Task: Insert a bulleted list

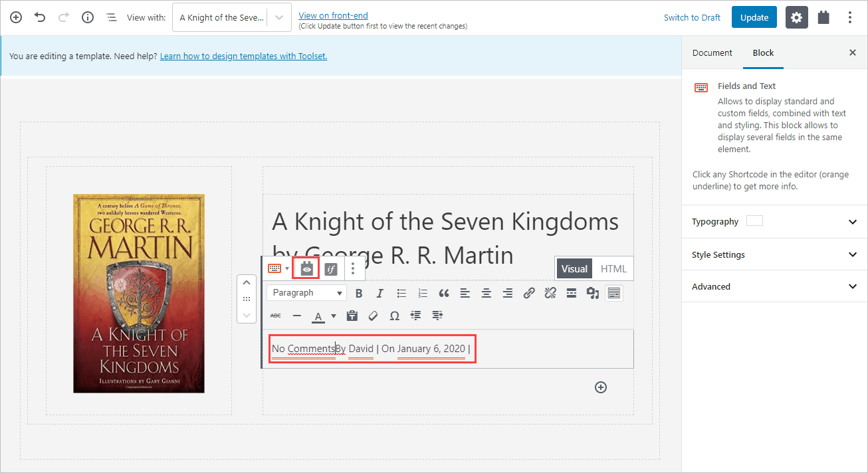Action: (x=401, y=293)
